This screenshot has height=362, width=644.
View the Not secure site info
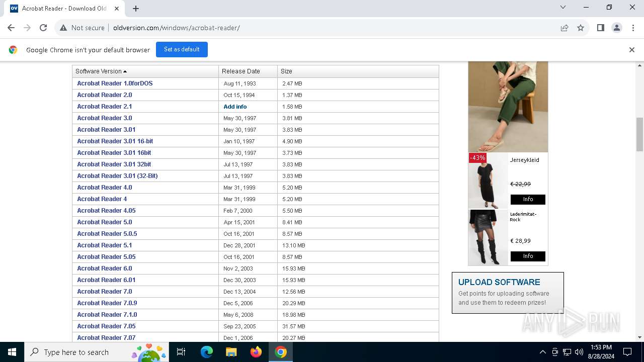[x=82, y=28]
